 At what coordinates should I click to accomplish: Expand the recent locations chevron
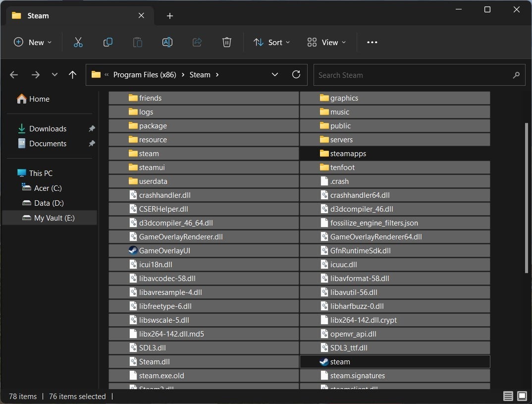[54, 75]
